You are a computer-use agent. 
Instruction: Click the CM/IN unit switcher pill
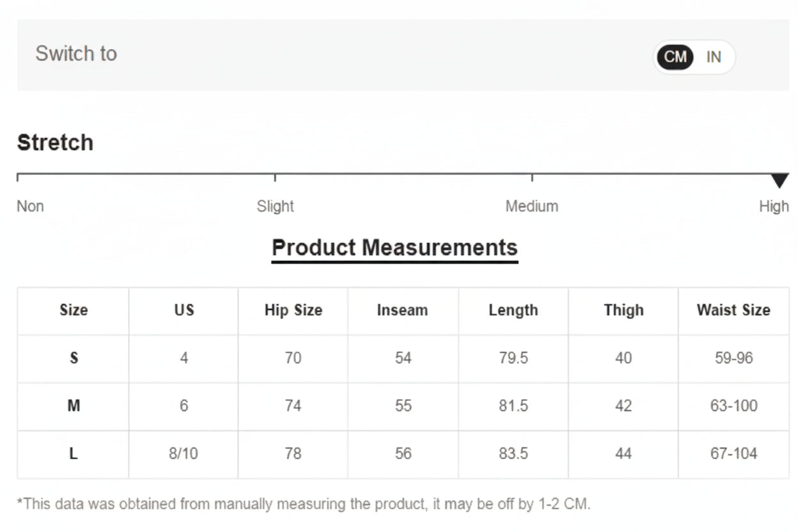[x=694, y=58]
